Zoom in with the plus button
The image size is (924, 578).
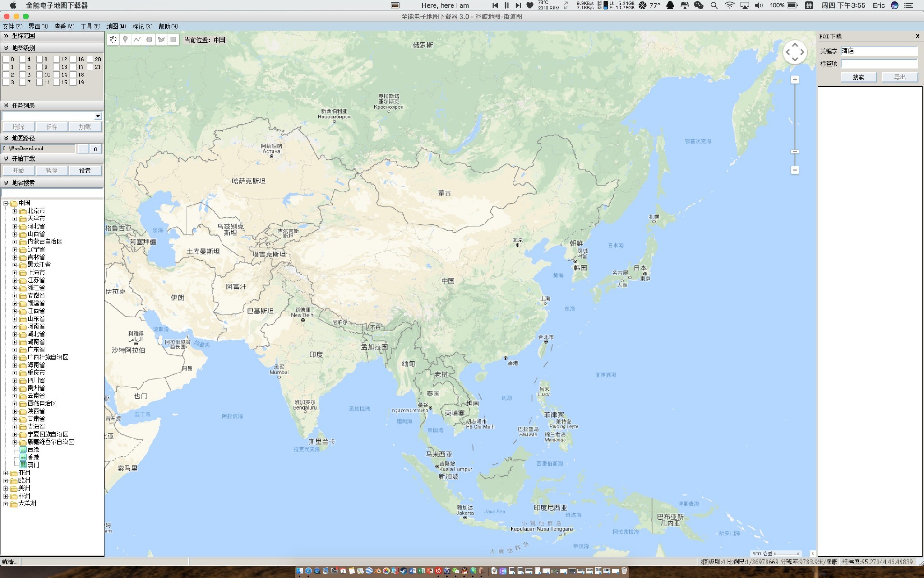tap(795, 80)
